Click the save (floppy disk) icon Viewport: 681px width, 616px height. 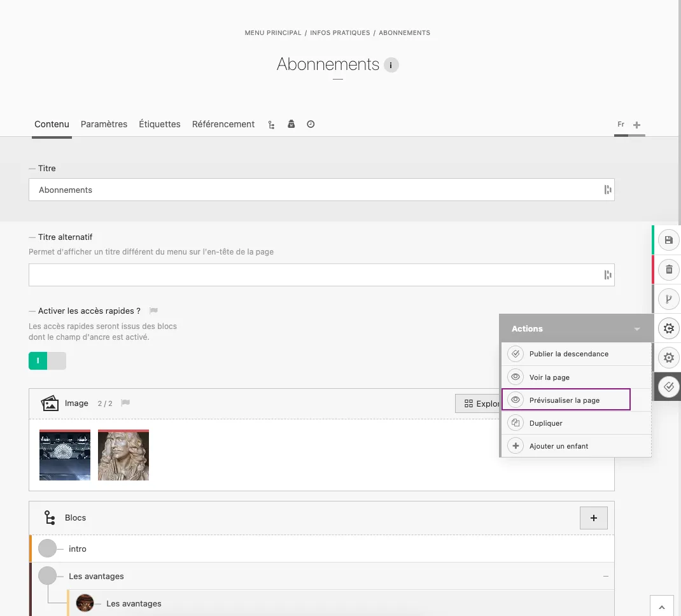click(668, 240)
